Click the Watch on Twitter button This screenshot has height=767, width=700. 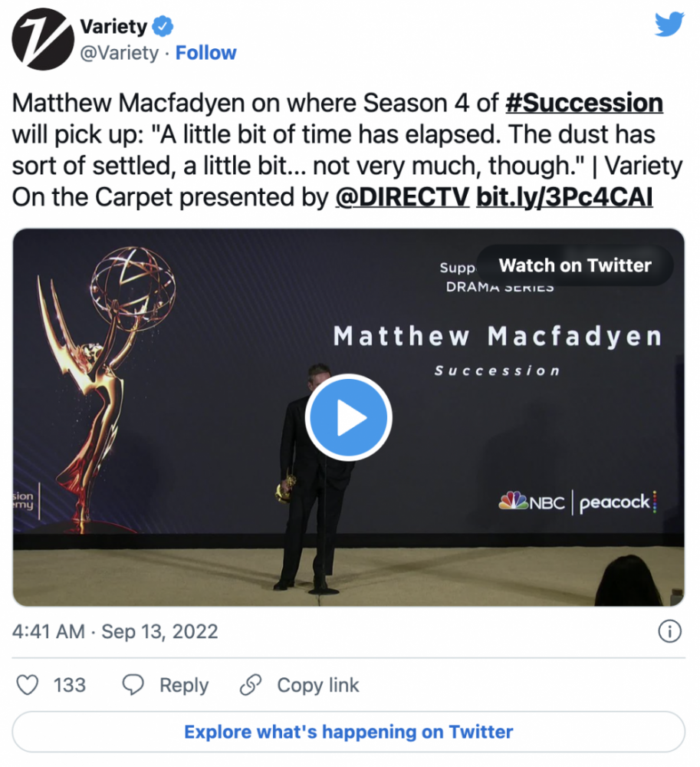[x=575, y=265]
